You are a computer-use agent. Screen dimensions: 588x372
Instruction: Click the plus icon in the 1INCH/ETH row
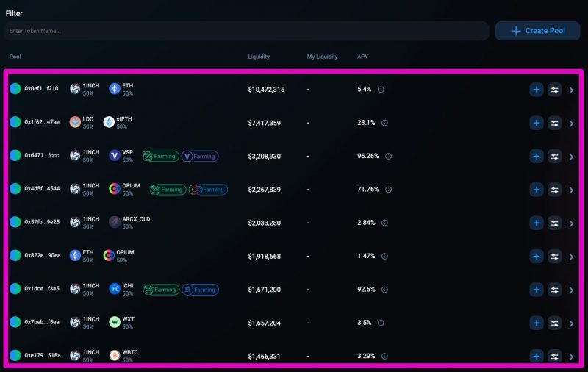coord(537,90)
